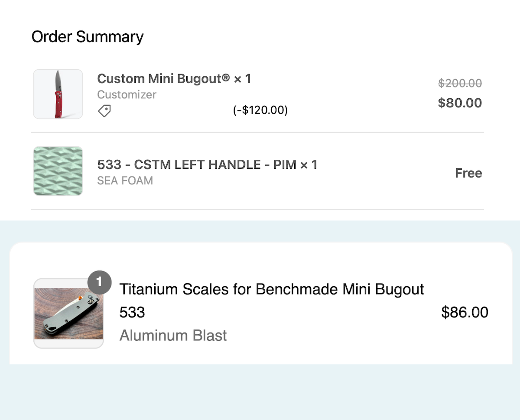Viewport: 520px width, 420px height.
Task: Click the Free price label
Action: 468,173
